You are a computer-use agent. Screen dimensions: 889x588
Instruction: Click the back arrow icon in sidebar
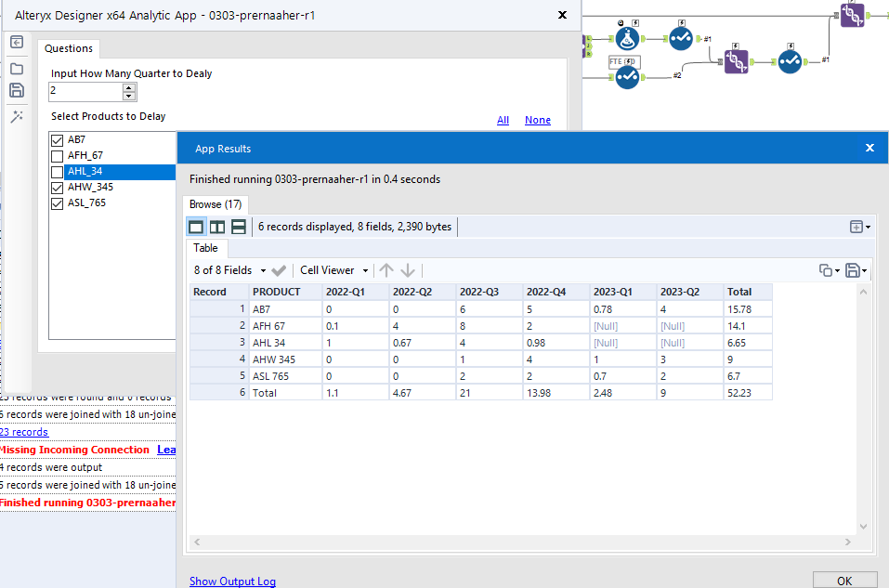pos(17,43)
